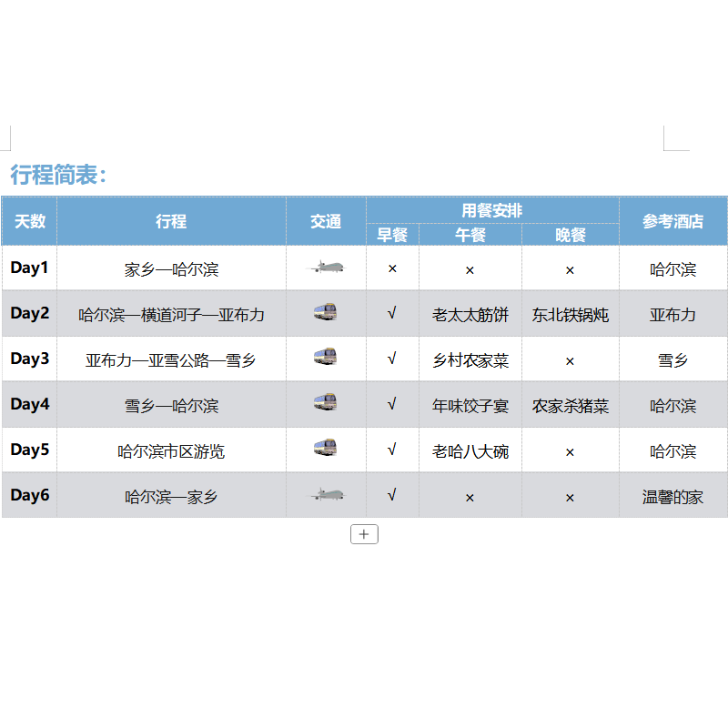Click the train icon in the Day2 row
Viewport: 728px width, 728px height.
pyautogui.click(x=325, y=314)
